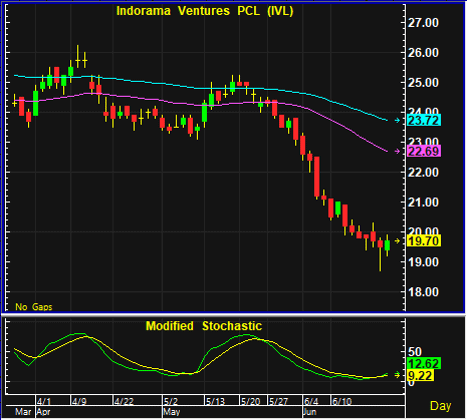The height and width of the screenshot is (420, 467).
Task: Click the Jun month label
Action: click(310, 412)
